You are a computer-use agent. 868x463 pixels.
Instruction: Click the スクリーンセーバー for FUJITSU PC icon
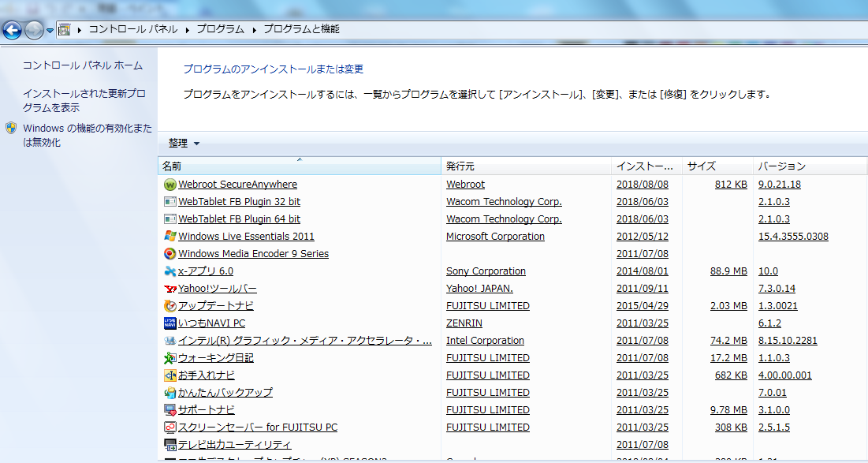[x=170, y=427]
